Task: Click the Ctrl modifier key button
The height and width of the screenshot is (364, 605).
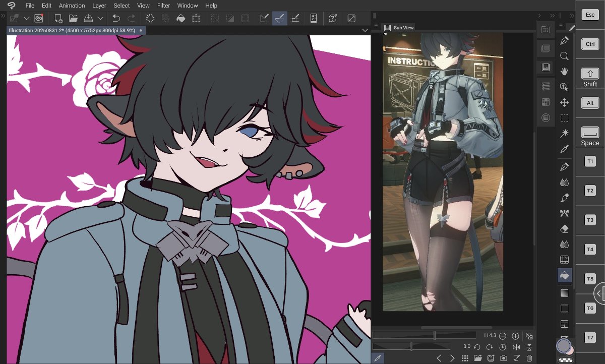Action: pyautogui.click(x=590, y=44)
